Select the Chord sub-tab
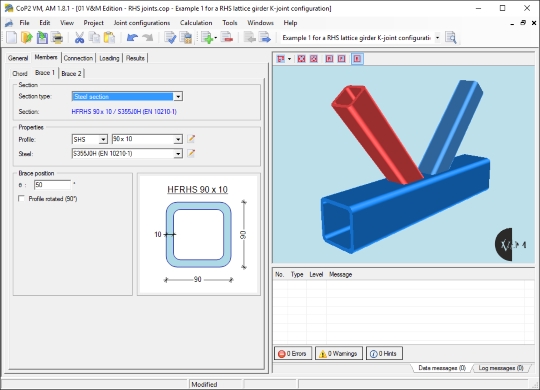Viewport: 540px width, 390px height. pyautogui.click(x=20, y=73)
